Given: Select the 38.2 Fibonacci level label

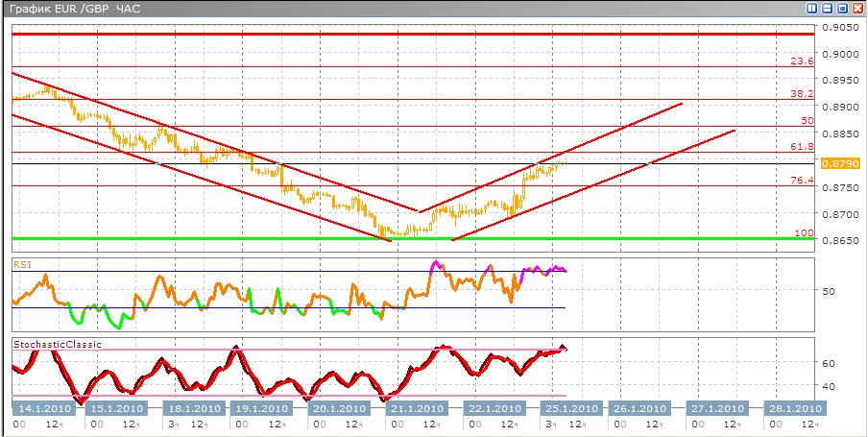Looking at the screenshot, I should 802,94.
